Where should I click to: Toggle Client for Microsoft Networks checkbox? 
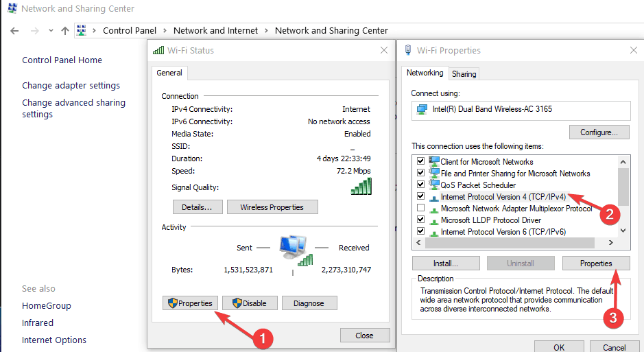pos(420,161)
